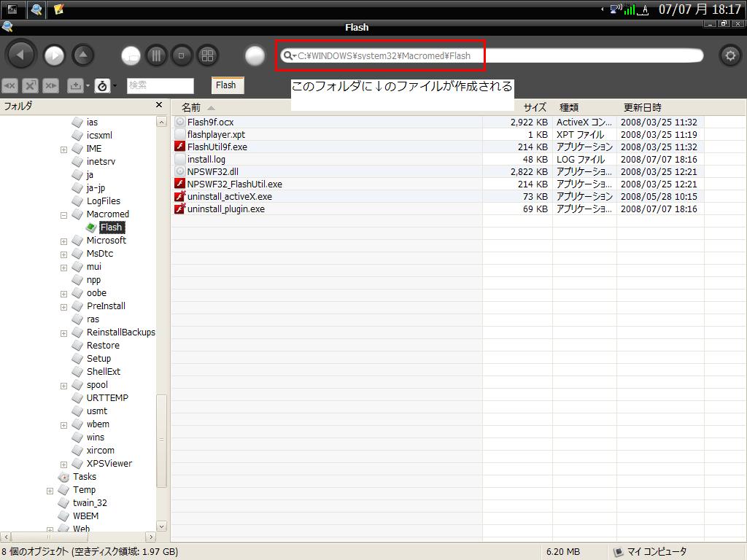Screen dimensions: 747x560
Task: Select the single-square view button
Action: [x=181, y=55]
